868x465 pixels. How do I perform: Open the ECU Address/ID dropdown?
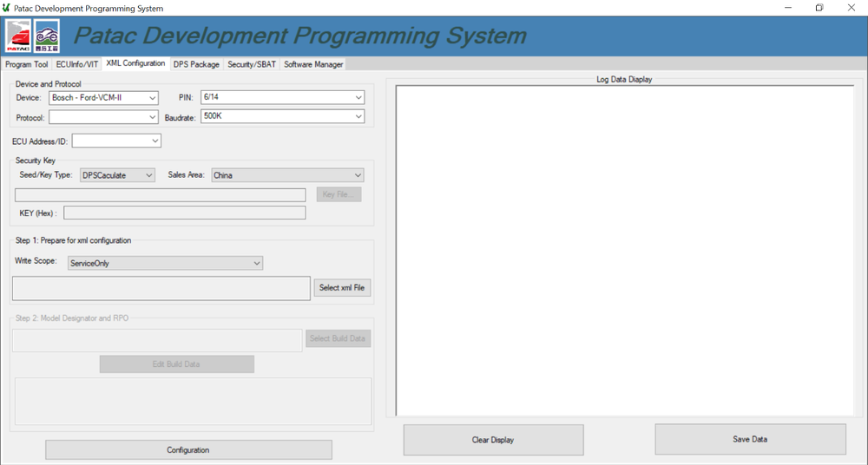(116, 141)
